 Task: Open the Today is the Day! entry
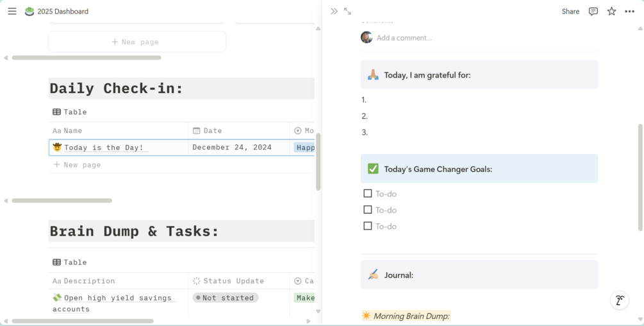pyautogui.click(x=104, y=147)
